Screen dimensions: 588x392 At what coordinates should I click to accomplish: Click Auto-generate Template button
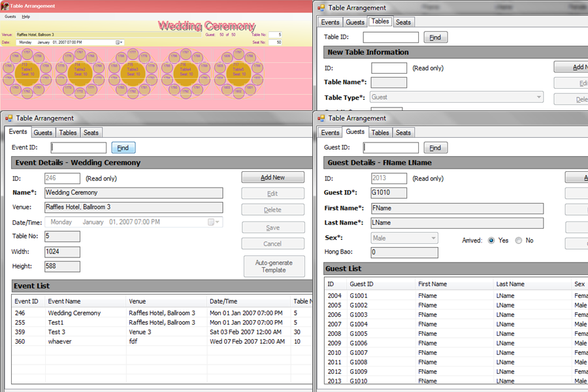pos(273,267)
